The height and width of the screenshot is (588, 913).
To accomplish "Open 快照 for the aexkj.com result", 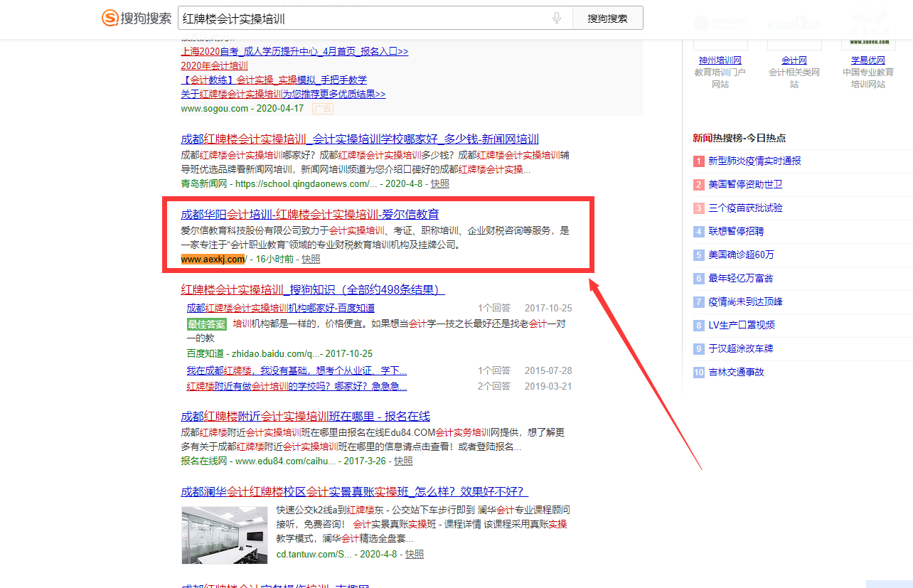I will coord(311,259).
